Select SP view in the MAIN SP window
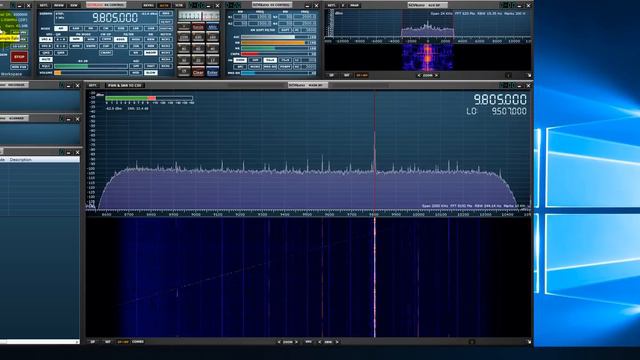Image resolution: width=640 pixels, height=360 pixels. 93,342
